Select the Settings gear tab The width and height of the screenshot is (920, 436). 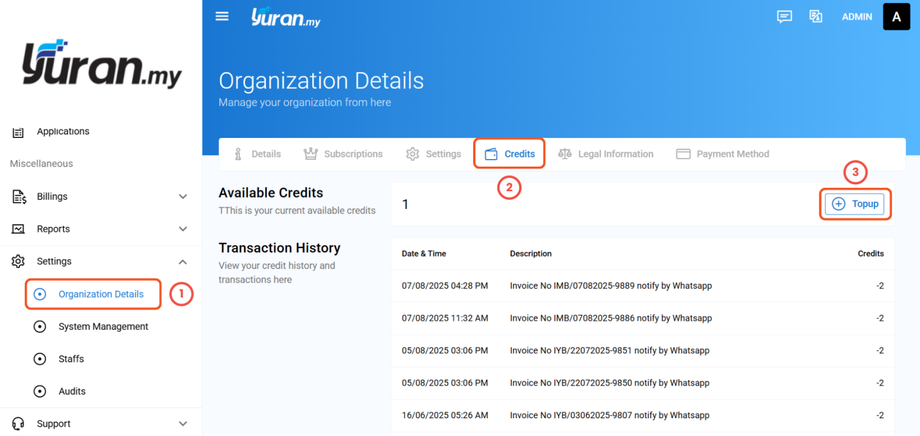tap(433, 154)
